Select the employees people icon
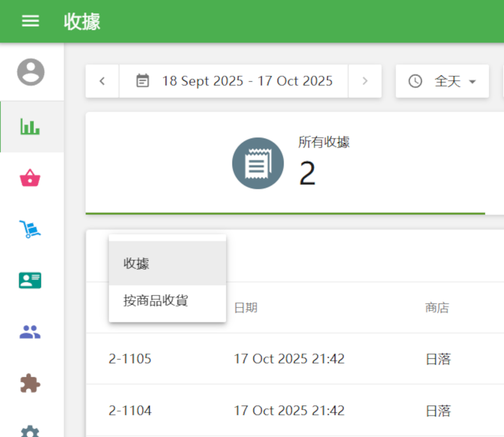504x437 pixels. [31, 332]
